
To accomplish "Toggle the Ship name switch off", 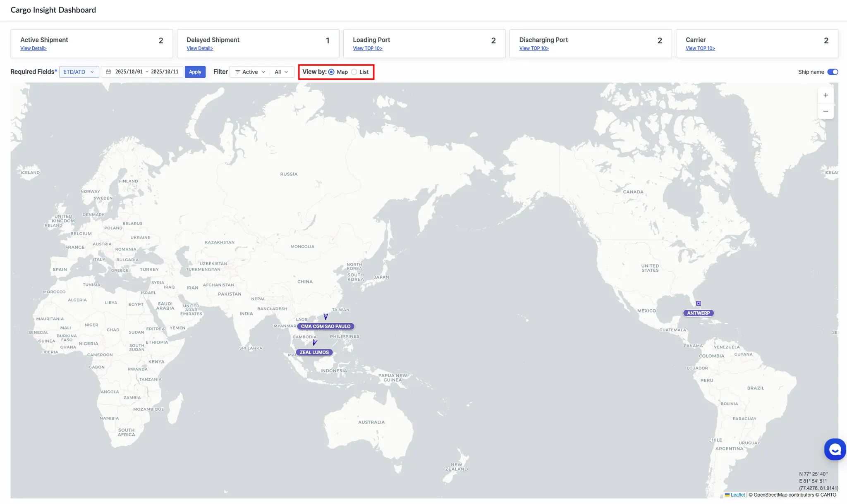I will pyautogui.click(x=833, y=72).
